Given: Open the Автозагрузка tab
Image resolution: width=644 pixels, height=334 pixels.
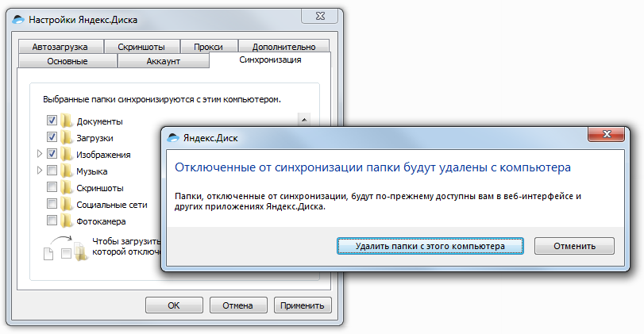Looking at the screenshot, I should [x=60, y=47].
